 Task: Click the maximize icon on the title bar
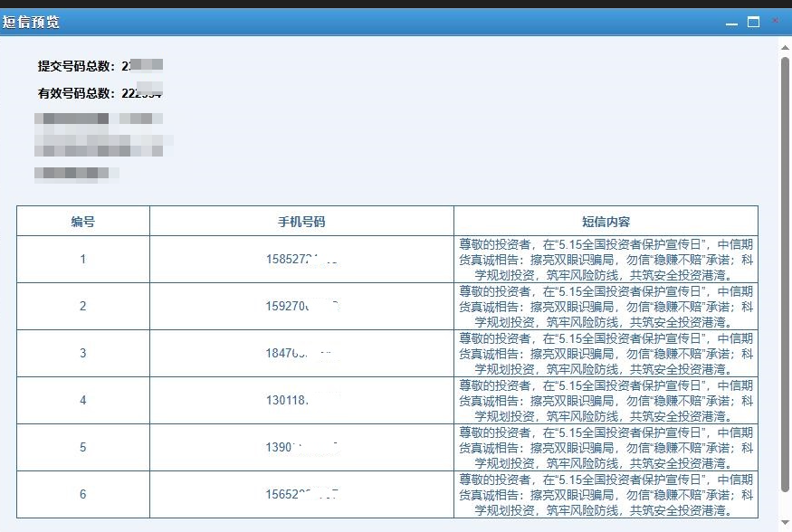click(x=752, y=22)
